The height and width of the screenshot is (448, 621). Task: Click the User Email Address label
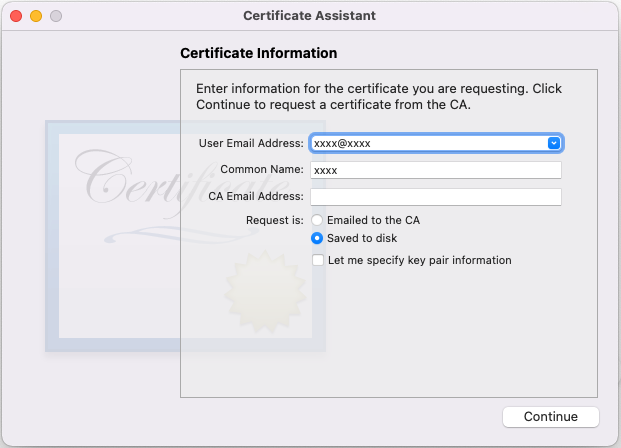(251, 144)
